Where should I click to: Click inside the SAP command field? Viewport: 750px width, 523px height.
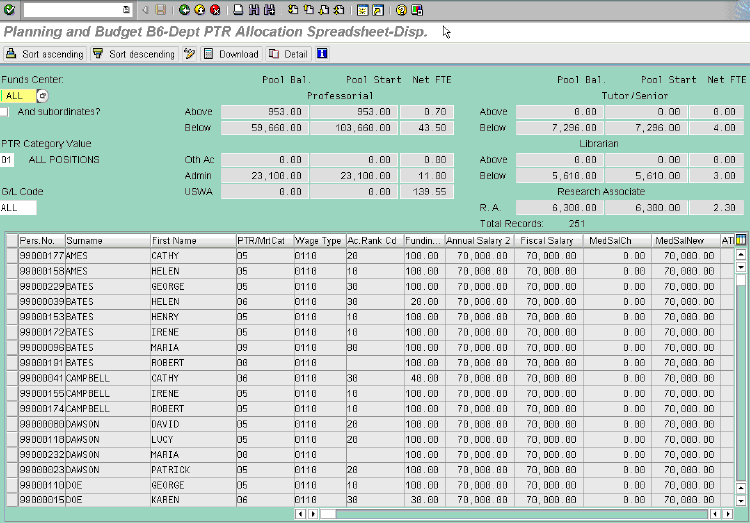[x=73, y=10]
